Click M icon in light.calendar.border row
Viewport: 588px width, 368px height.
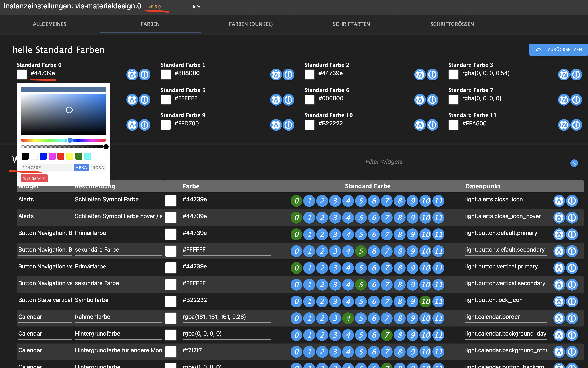click(559, 318)
